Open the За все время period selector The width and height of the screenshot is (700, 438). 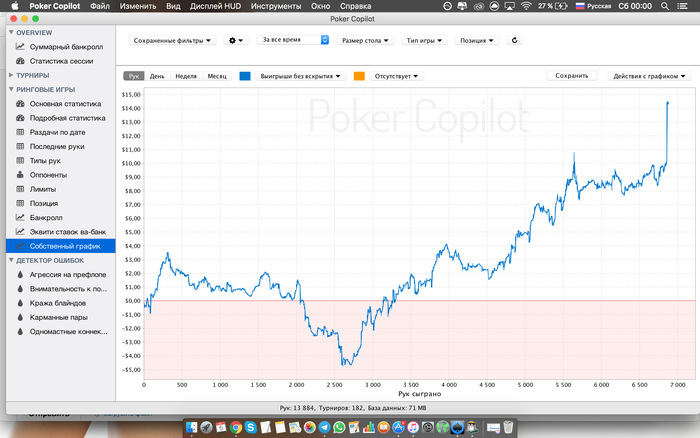(293, 40)
